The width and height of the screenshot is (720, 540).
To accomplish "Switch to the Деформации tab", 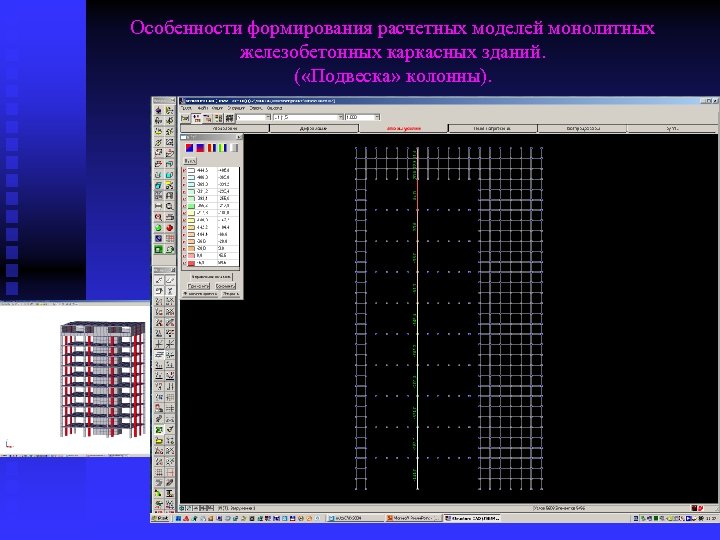I will [x=314, y=129].
